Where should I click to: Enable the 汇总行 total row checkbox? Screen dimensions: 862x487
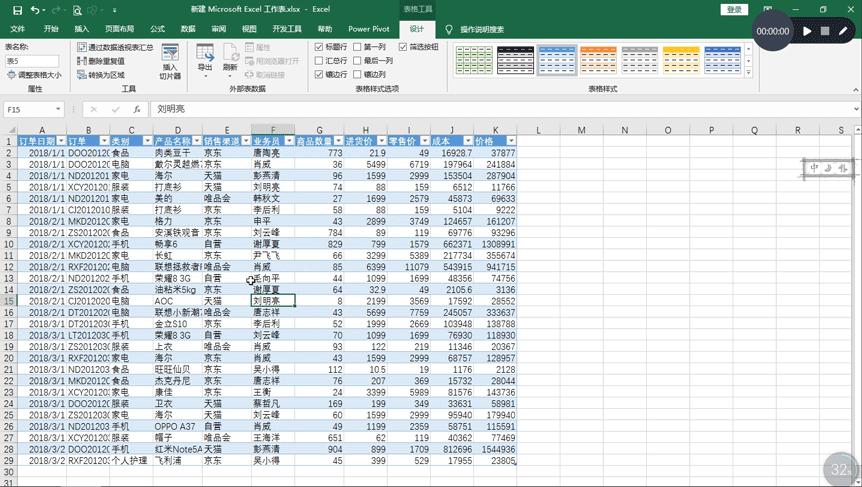(x=319, y=61)
